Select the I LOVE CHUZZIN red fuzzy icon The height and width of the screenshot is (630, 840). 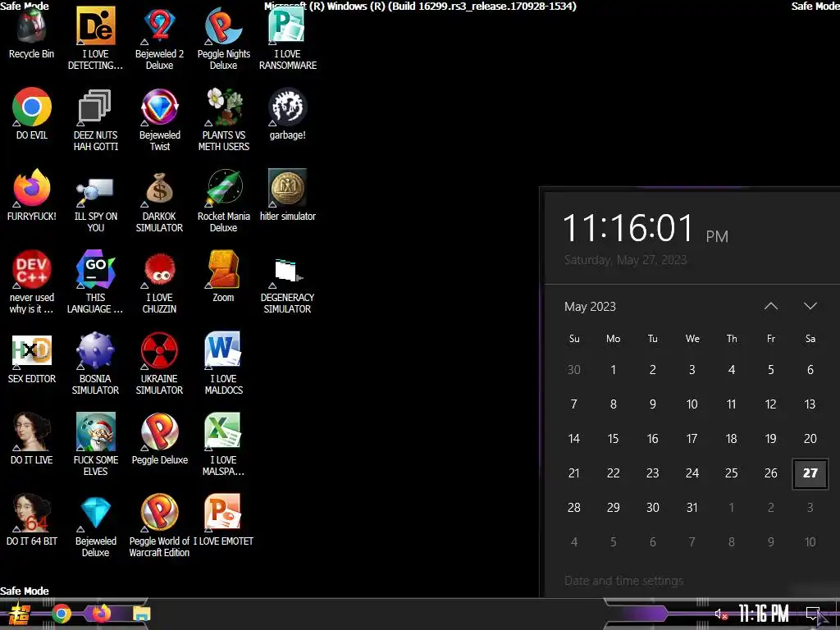tap(159, 270)
